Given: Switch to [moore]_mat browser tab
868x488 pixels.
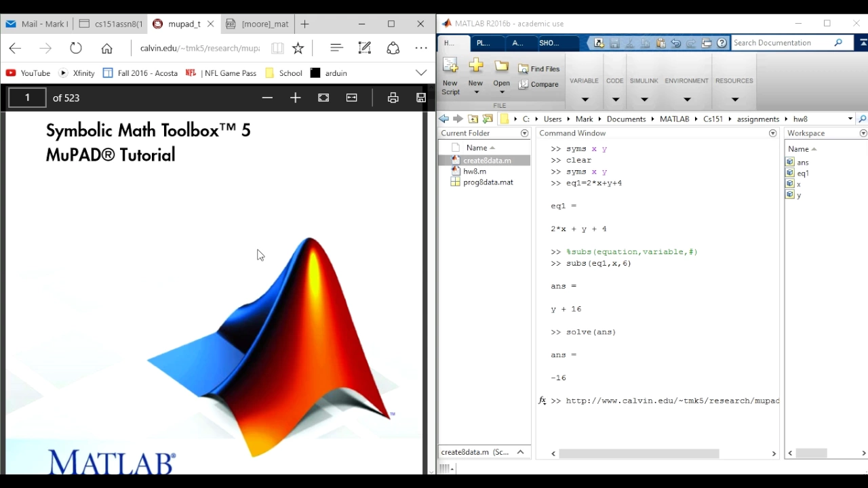Looking at the screenshot, I should (258, 24).
